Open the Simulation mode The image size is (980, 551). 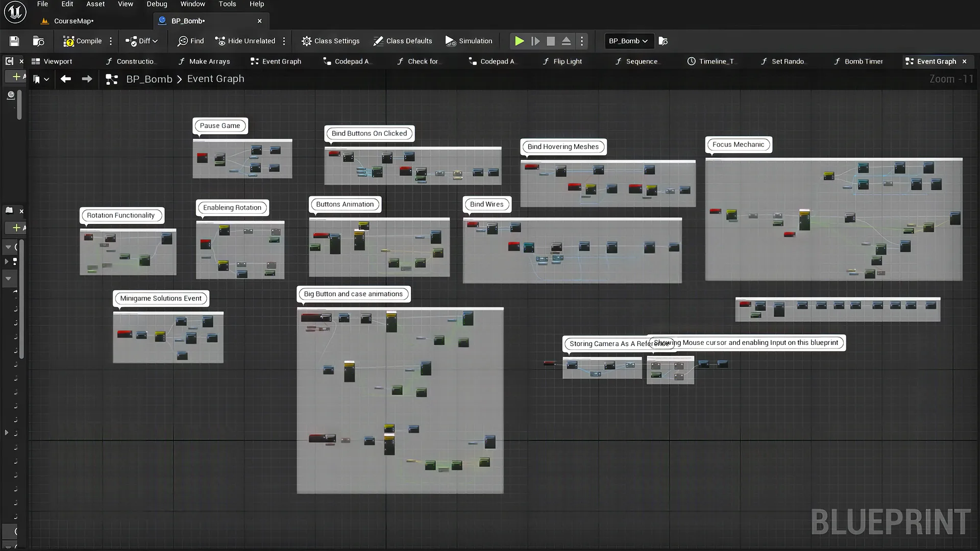coord(469,40)
